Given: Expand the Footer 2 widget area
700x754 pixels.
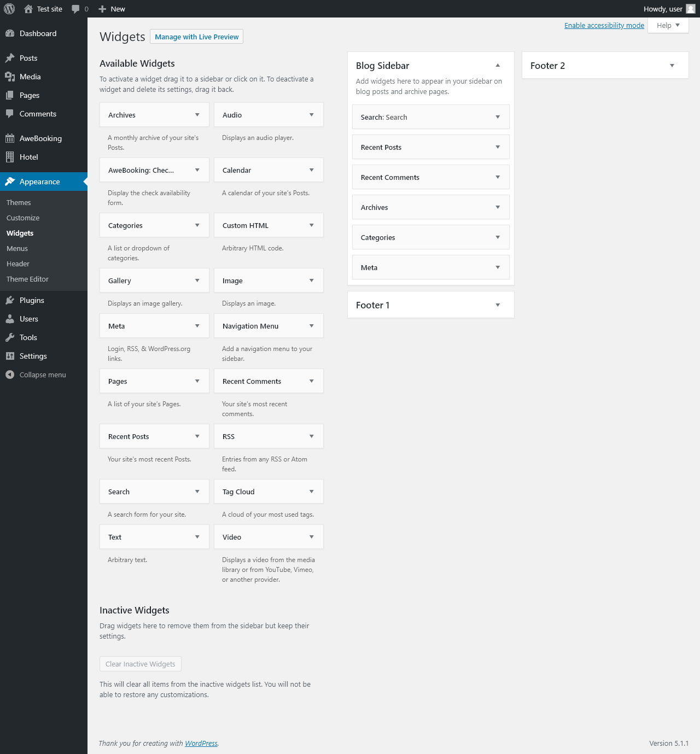Looking at the screenshot, I should pyautogui.click(x=672, y=66).
